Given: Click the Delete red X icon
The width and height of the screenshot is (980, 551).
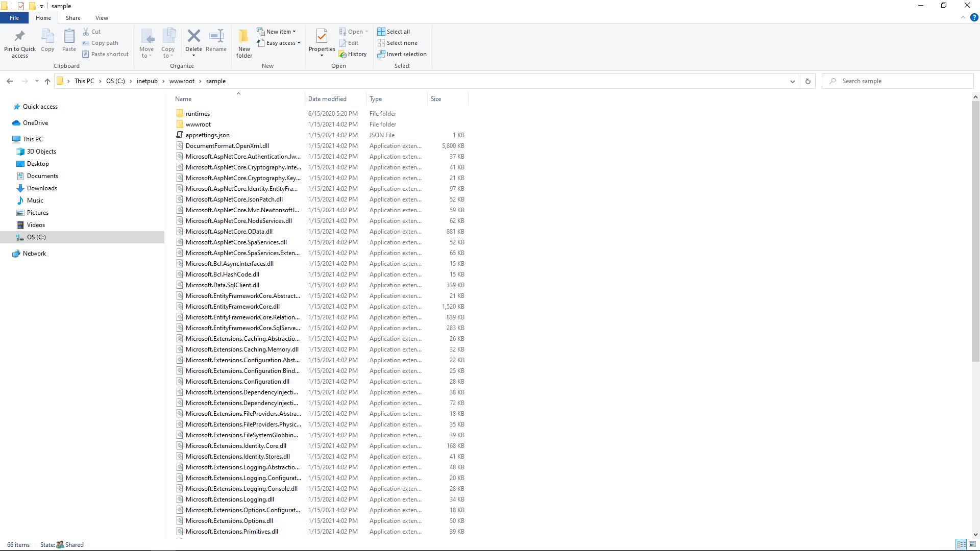Looking at the screenshot, I should 193,36.
